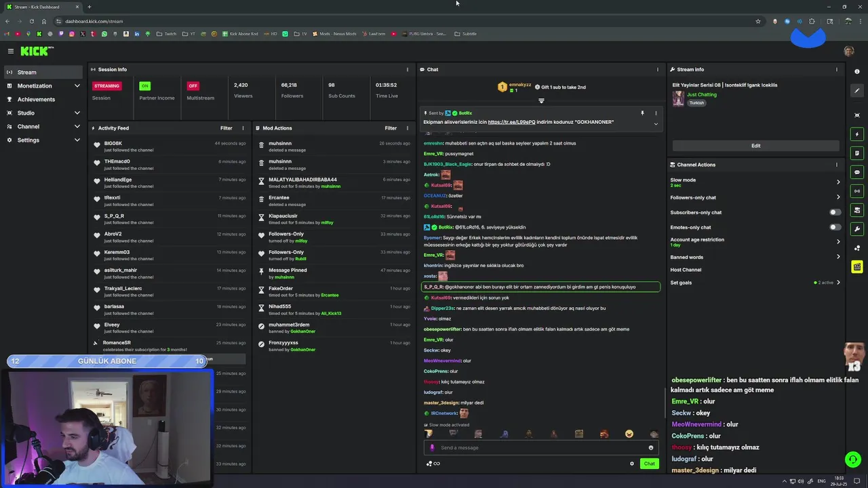Screen dimensions: 868x488
Task: Click the laughing emoji quick emote
Action: (629, 434)
